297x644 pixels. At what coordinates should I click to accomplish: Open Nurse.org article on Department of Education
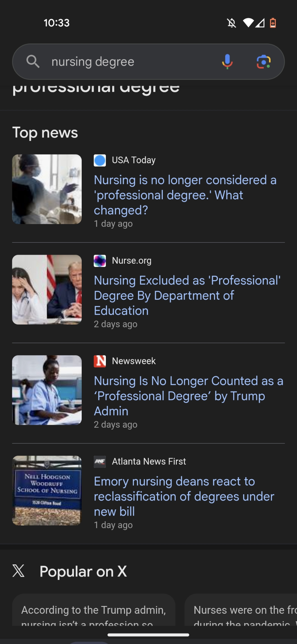(x=187, y=295)
